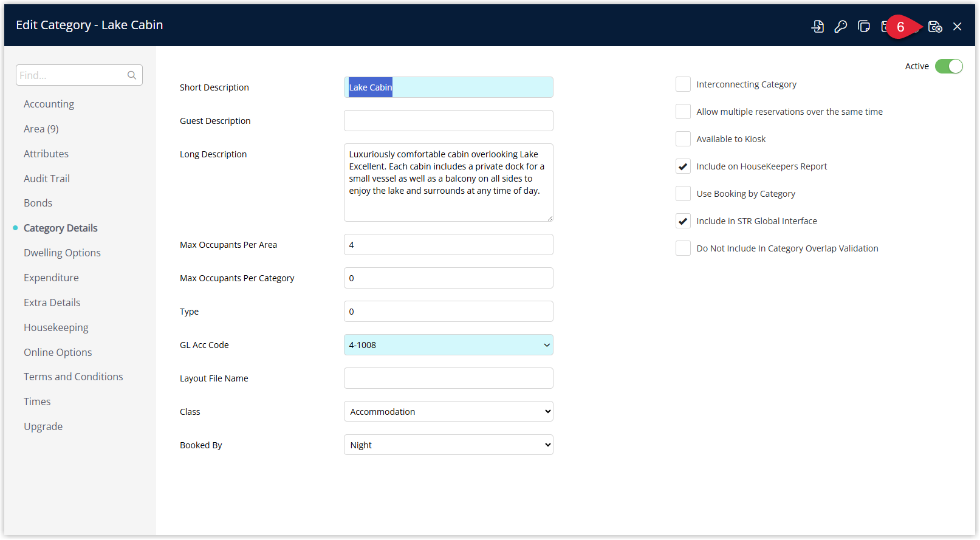Open the Booked By dropdown showing Night
Screen dimensions: 980x540
[x=448, y=445]
